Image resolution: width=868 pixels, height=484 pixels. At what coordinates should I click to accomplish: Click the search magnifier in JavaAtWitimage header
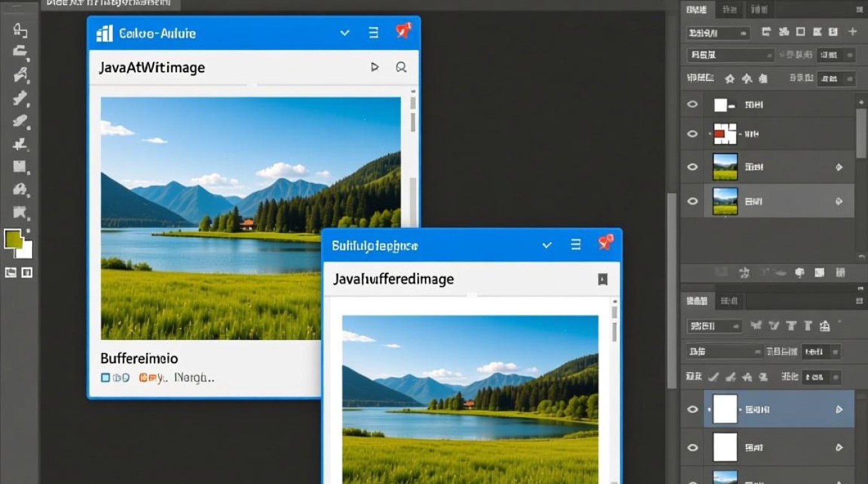401,67
